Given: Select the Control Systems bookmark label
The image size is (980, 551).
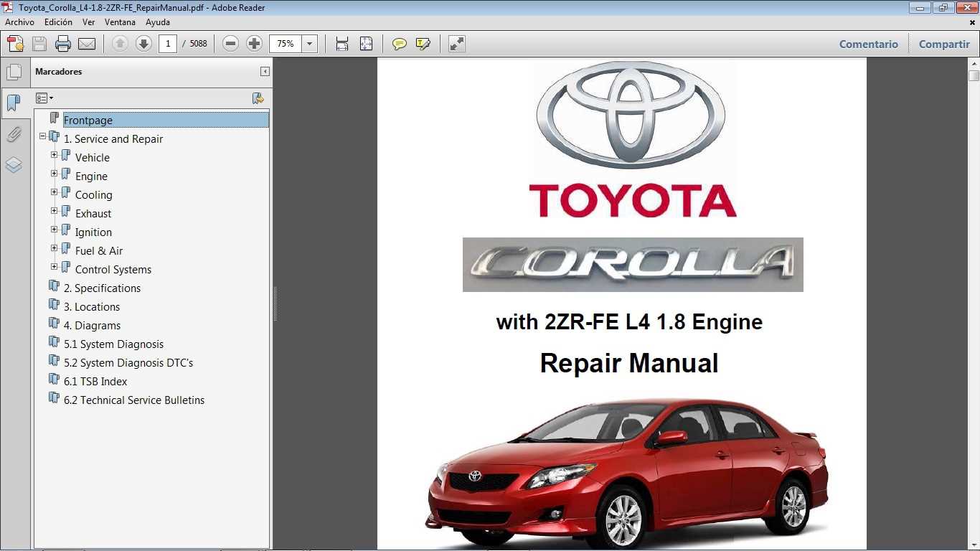Looking at the screenshot, I should coord(113,270).
